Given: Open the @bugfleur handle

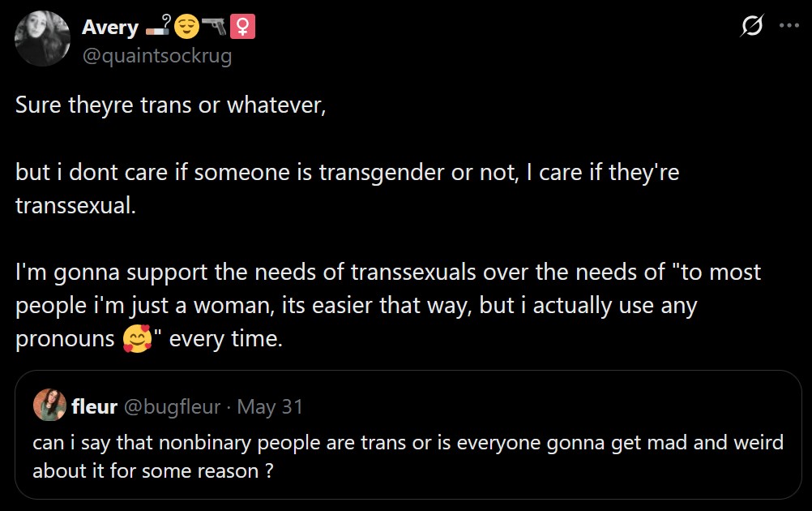Looking at the screenshot, I should [173, 407].
